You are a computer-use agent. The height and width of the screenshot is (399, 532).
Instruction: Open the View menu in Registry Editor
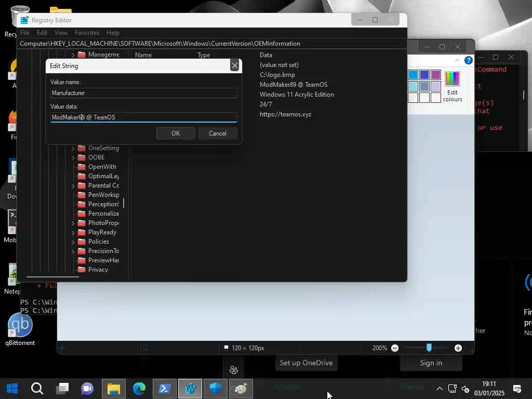pos(61,33)
